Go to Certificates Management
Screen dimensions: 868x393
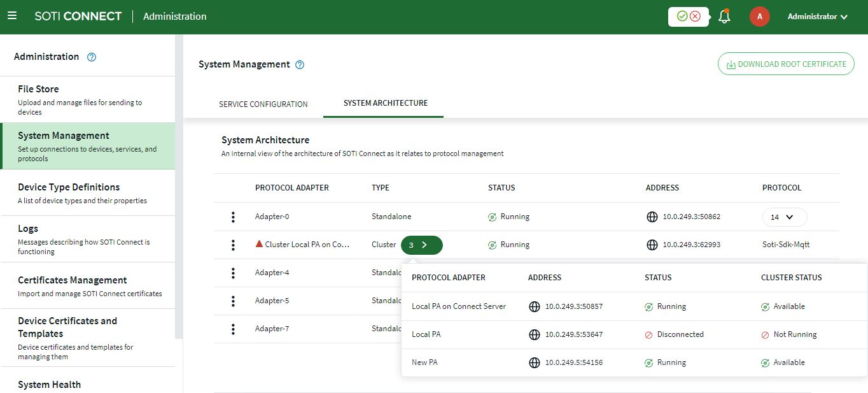coord(88,285)
